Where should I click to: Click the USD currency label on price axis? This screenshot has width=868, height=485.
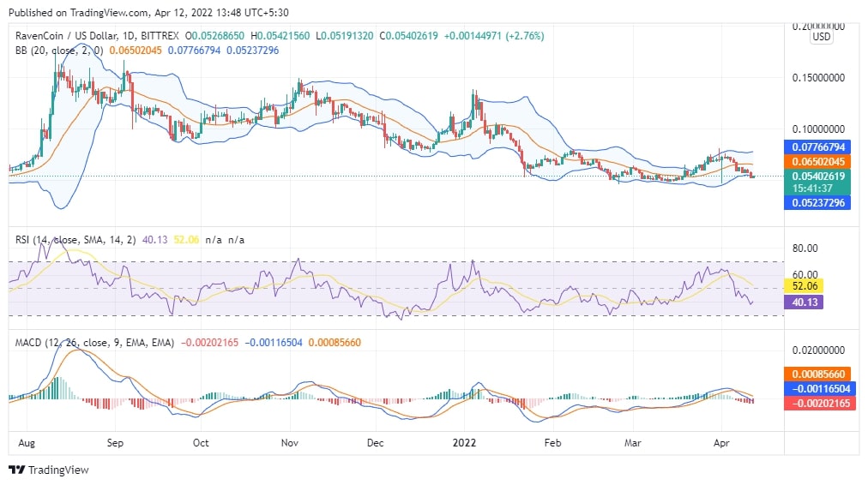821,37
